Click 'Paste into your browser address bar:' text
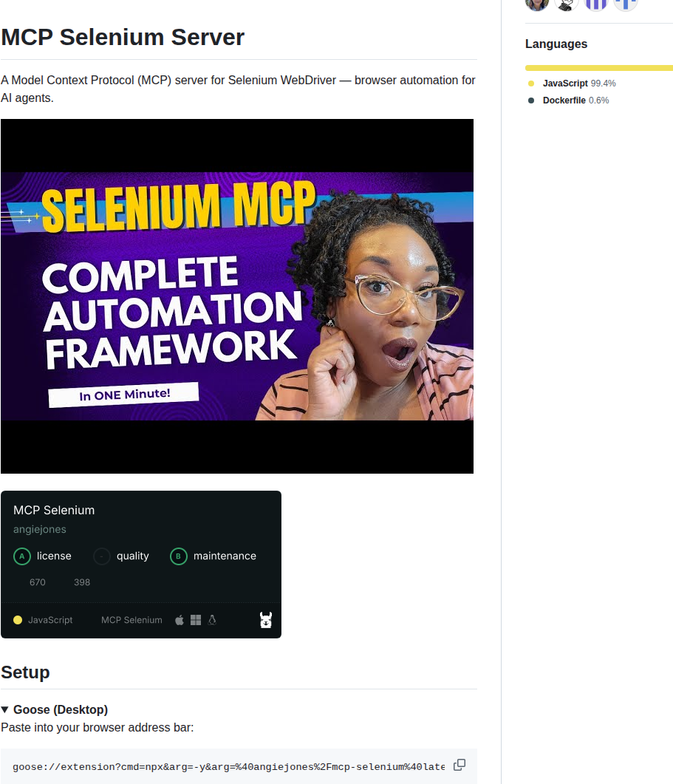This screenshot has height=784, width=673. click(x=97, y=728)
